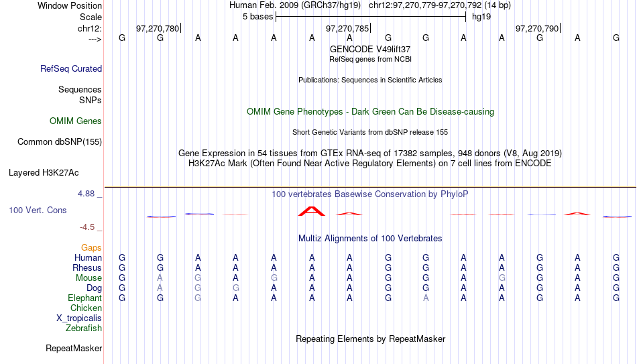Image resolution: width=637 pixels, height=364 pixels.
Task: Click the 5 bases scale bar
Action: (371, 17)
